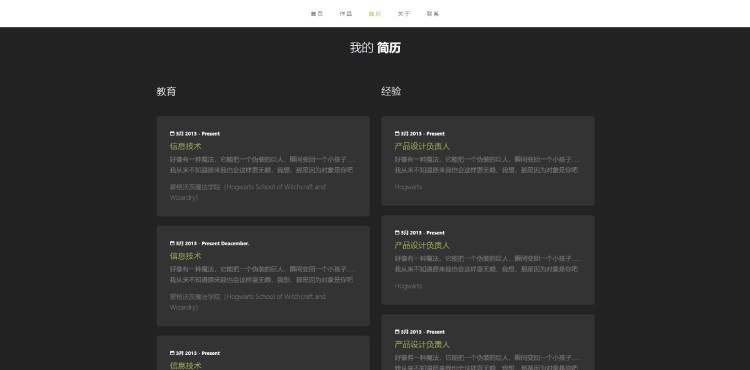Open the 作品 navigation item
Image resolution: width=750 pixels, height=370 pixels.
(x=346, y=14)
